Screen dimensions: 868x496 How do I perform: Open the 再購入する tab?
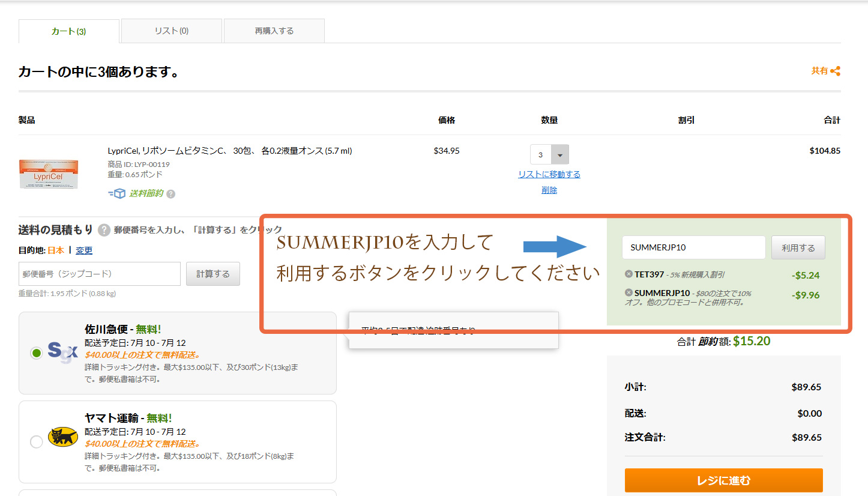[x=274, y=31]
